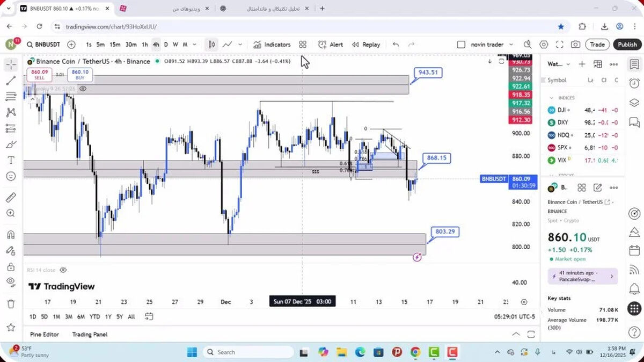The image size is (644, 362).
Task: Create an Alert
Action: [331, 45]
